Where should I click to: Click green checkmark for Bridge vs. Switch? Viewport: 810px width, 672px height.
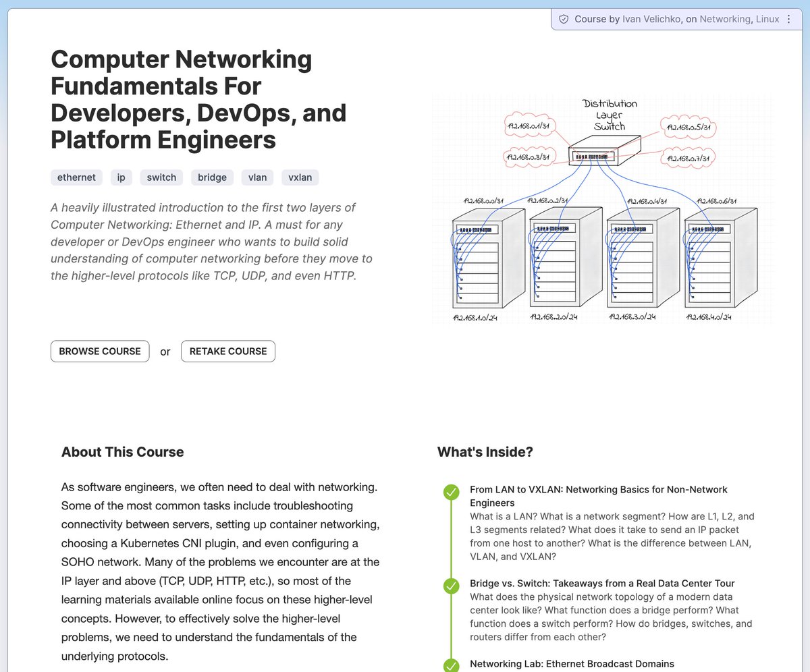click(x=451, y=586)
